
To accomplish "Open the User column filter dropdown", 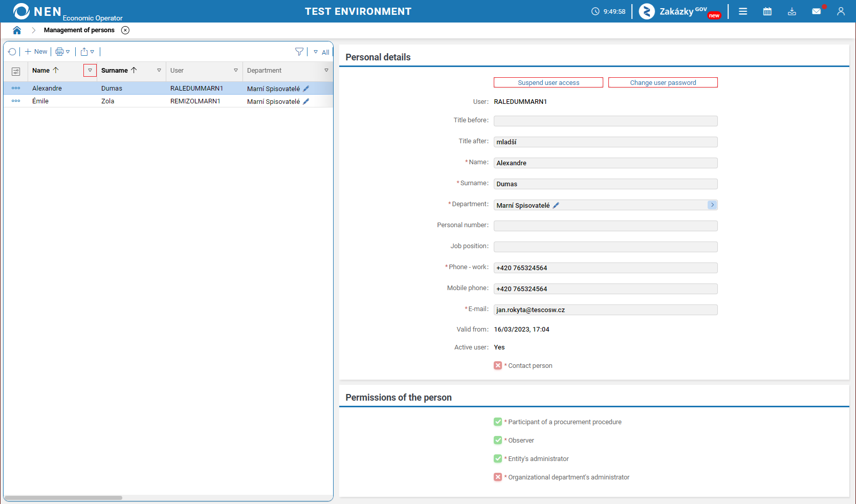I will coord(236,71).
